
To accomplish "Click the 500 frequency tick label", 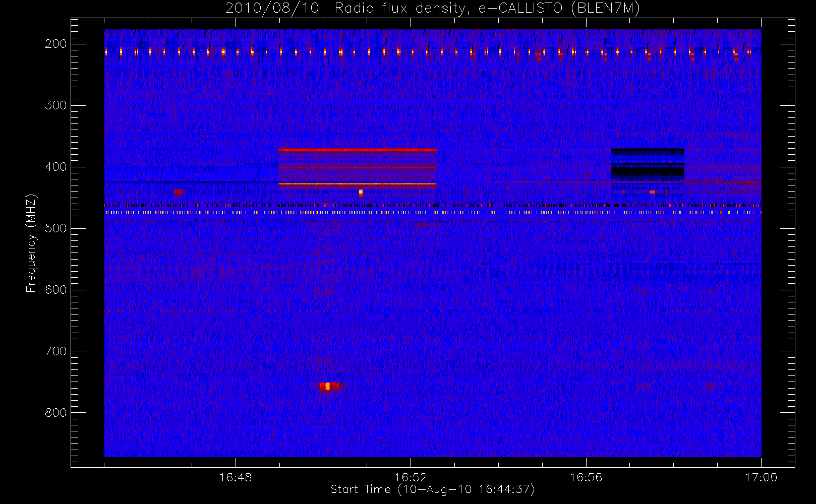I will pyautogui.click(x=56, y=228).
